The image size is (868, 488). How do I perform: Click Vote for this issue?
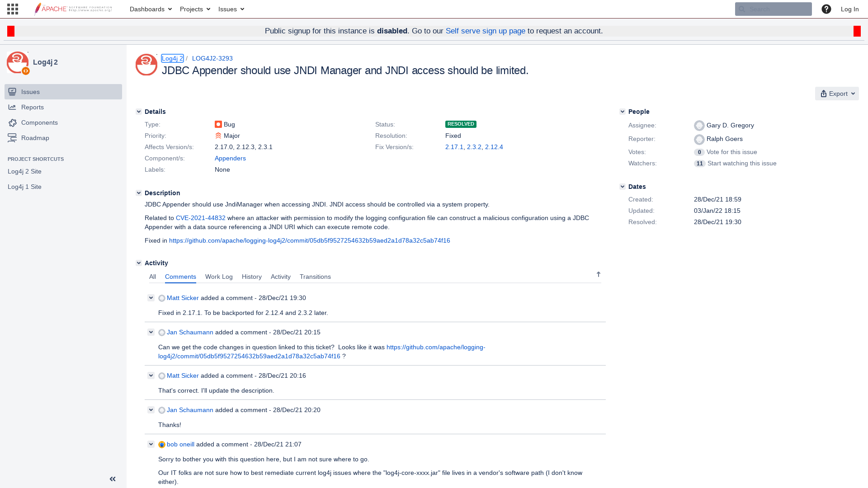(x=732, y=152)
